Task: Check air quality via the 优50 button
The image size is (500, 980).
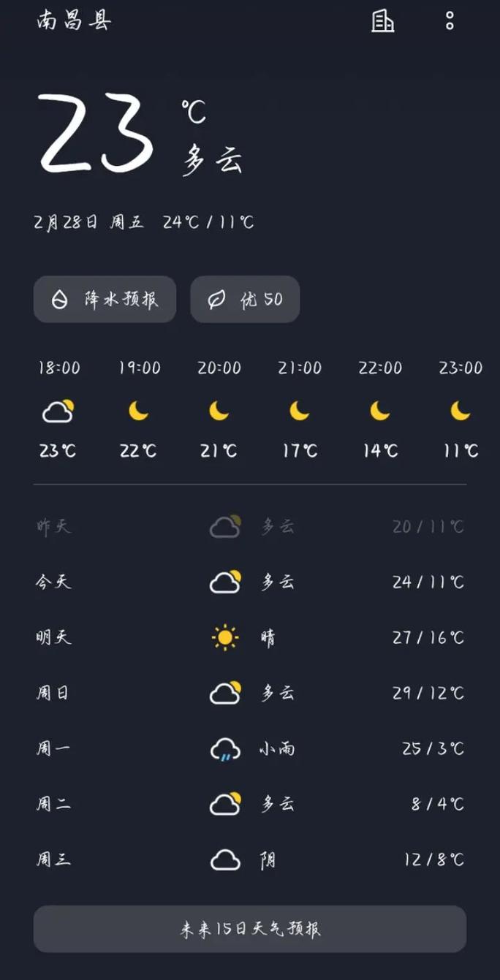Action: pyautogui.click(x=245, y=299)
